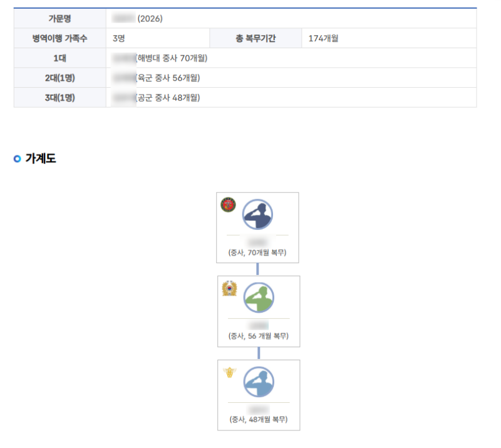Click the 해병대 중사 70개월 entry
Screen dimensions: 501x448
(172, 58)
